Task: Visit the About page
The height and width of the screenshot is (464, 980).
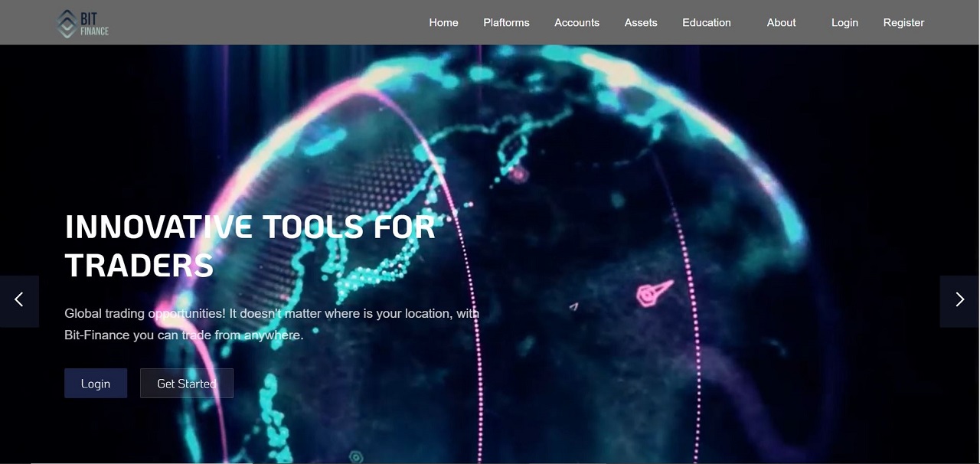Action: pos(782,23)
